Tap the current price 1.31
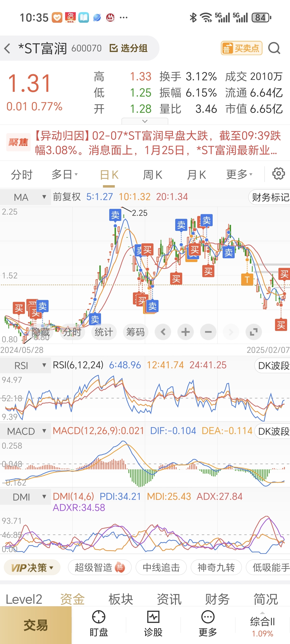Screen dimensions: 290x644 29,83
